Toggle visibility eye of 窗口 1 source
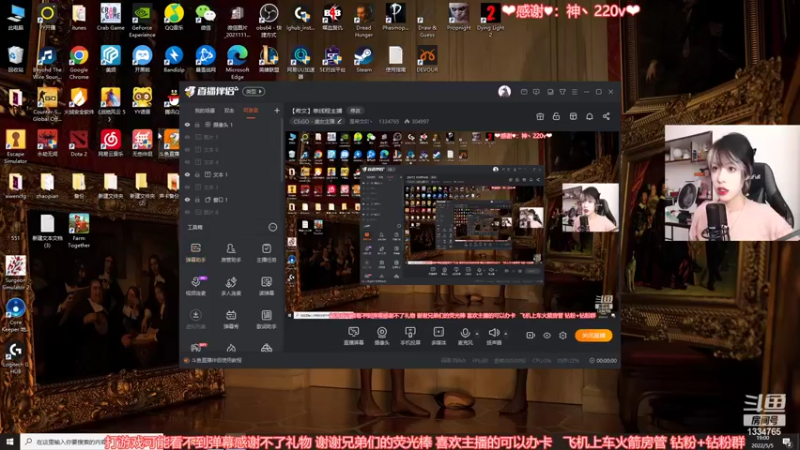 187,199
